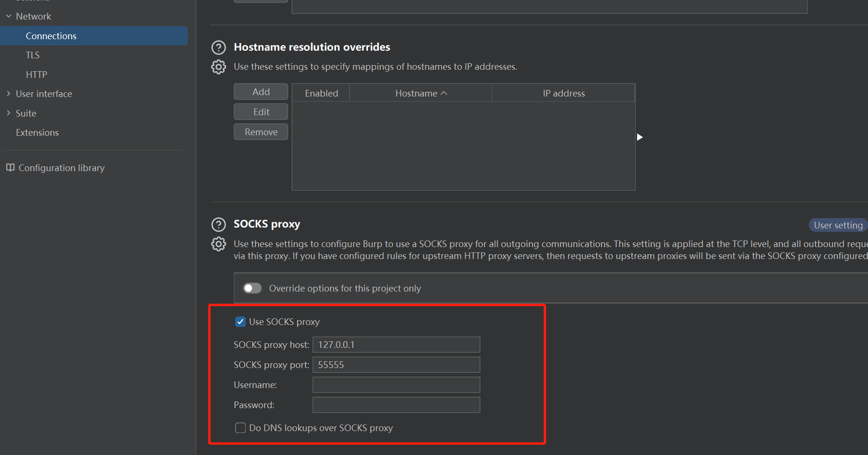The image size is (868, 455).
Task: Open help for Hostname resolution overrides
Action: pyautogui.click(x=218, y=47)
